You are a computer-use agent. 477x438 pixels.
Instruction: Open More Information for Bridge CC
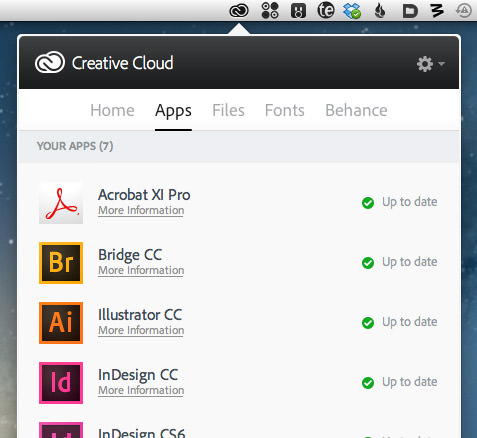point(141,271)
